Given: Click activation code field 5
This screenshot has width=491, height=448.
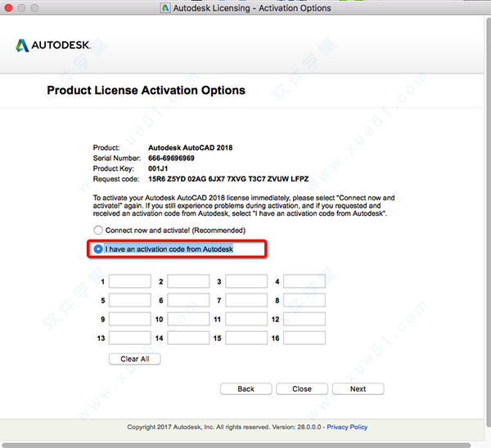Looking at the screenshot, I should click(x=129, y=300).
